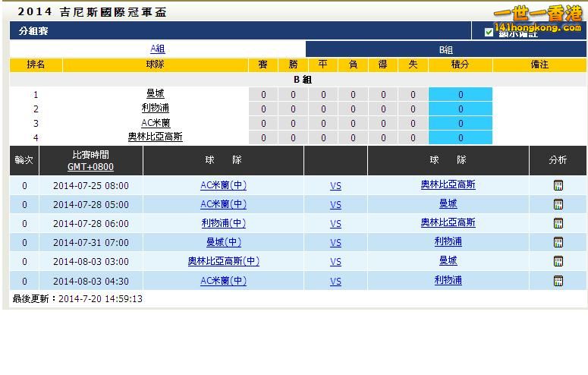
Task: Open 利物浦 team link in standings table
Action: 155,109
